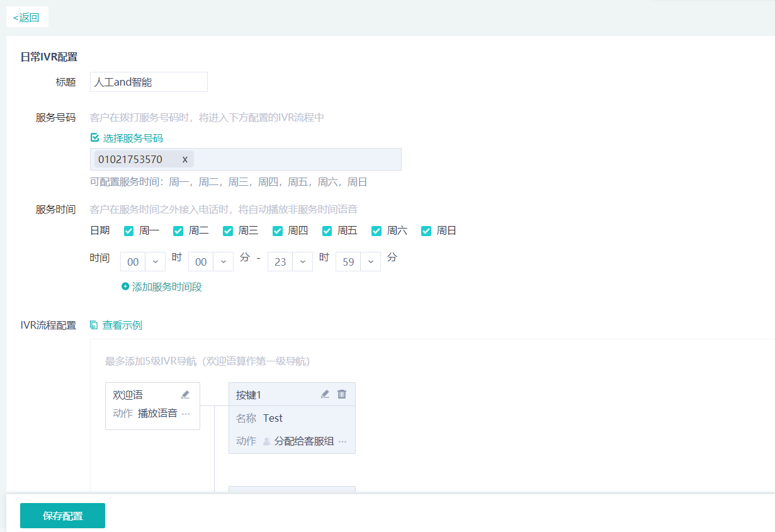Viewport: 775px width, 532px height.
Task: Disable the 周日 checkbox
Action: 426,231
